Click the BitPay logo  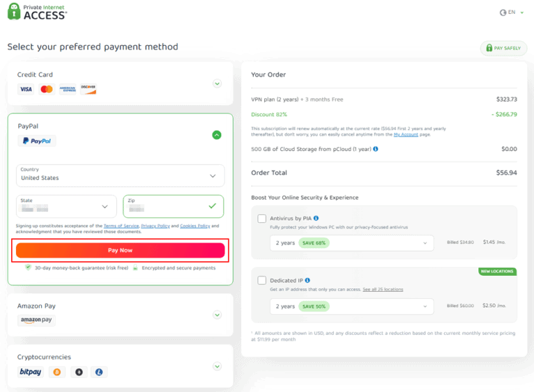point(31,373)
